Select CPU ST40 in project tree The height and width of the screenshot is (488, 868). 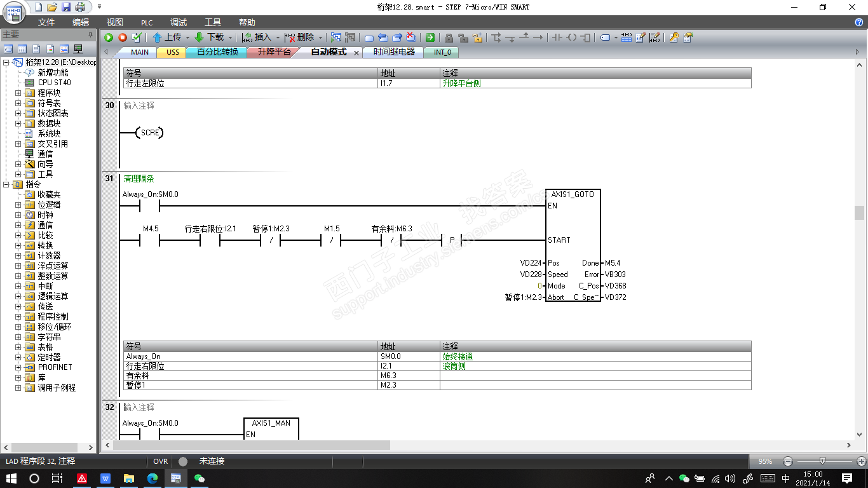pyautogui.click(x=54, y=83)
